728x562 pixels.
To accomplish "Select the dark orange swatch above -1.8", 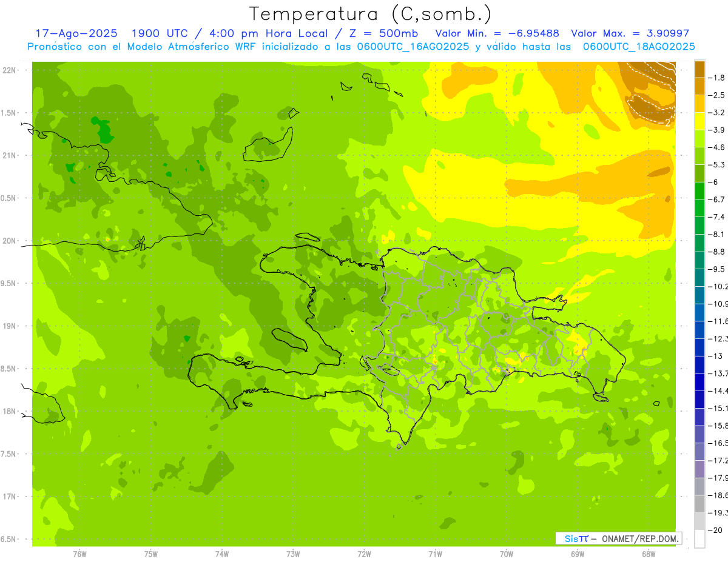I will pyautogui.click(x=699, y=69).
